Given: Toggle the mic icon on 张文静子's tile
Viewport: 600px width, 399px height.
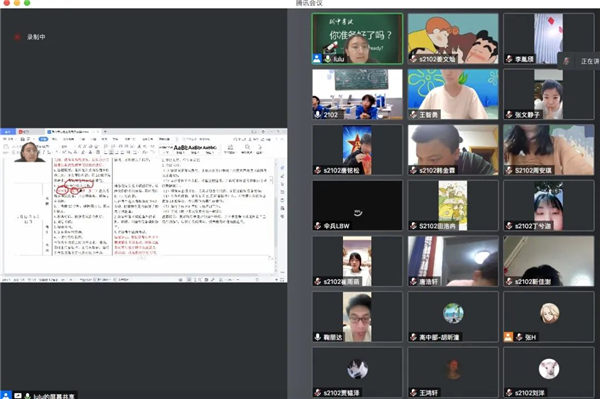Looking at the screenshot, I should click(509, 114).
